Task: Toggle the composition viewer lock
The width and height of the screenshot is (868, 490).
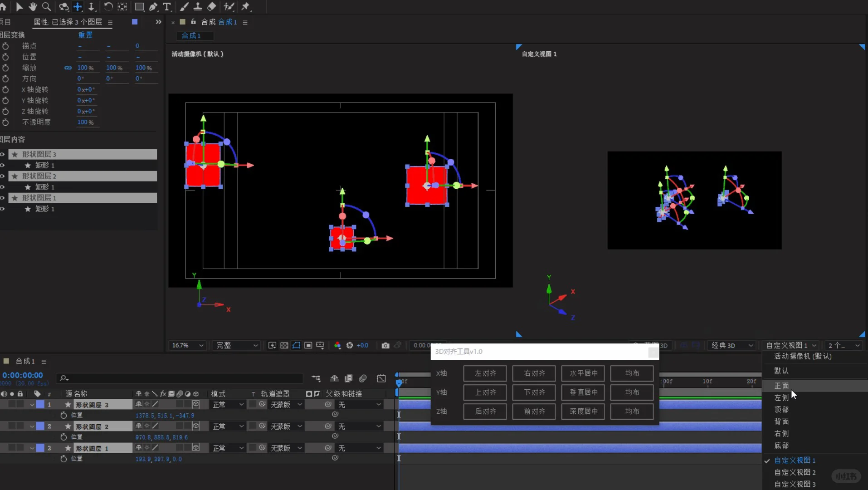Action: [x=193, y=22]
